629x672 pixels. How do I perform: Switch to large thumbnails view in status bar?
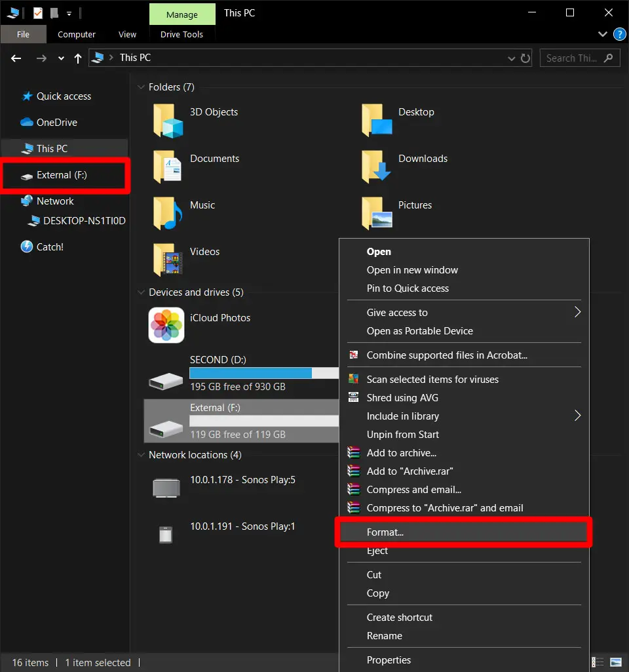tap(615, 662)
